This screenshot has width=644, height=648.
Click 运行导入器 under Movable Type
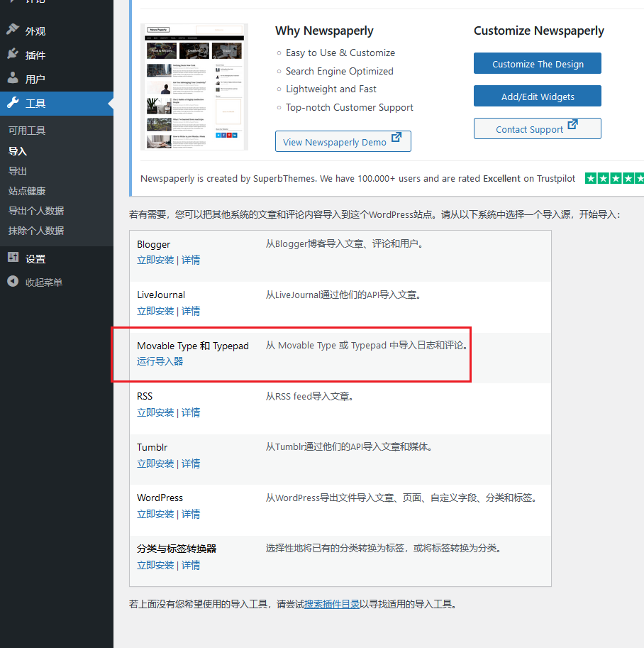tap(160, 361)
